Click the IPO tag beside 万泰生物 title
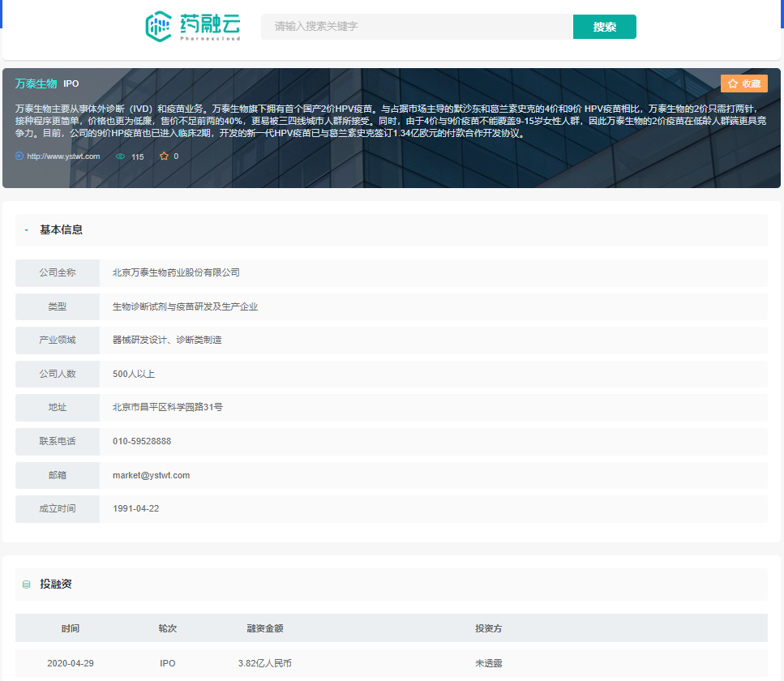 click(x=71, y=84)
